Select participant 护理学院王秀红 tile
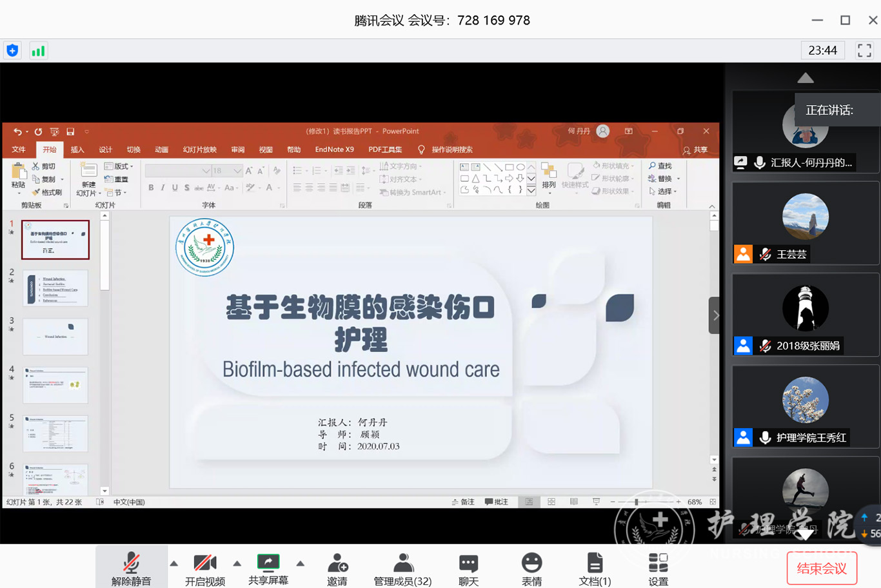 tap(805, 406)
